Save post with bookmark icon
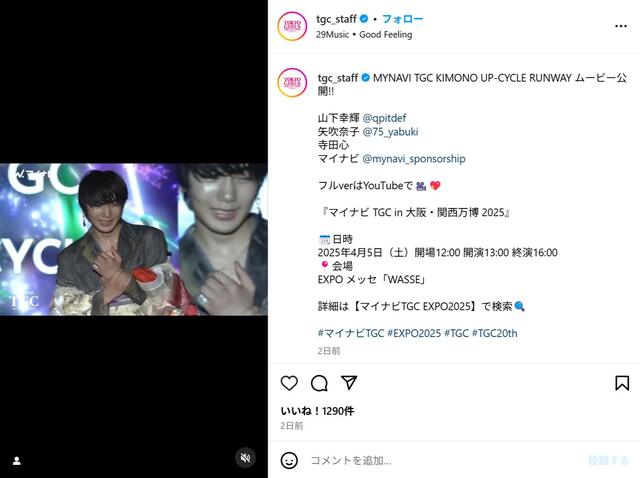Screen dimensions: 640x478 (622, 383)
